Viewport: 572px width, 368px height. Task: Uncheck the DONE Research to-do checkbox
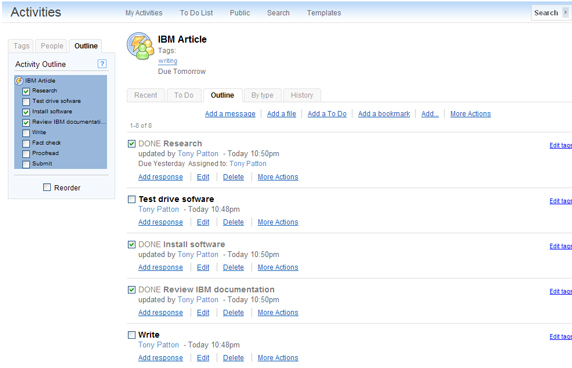(x=132, y=144)
